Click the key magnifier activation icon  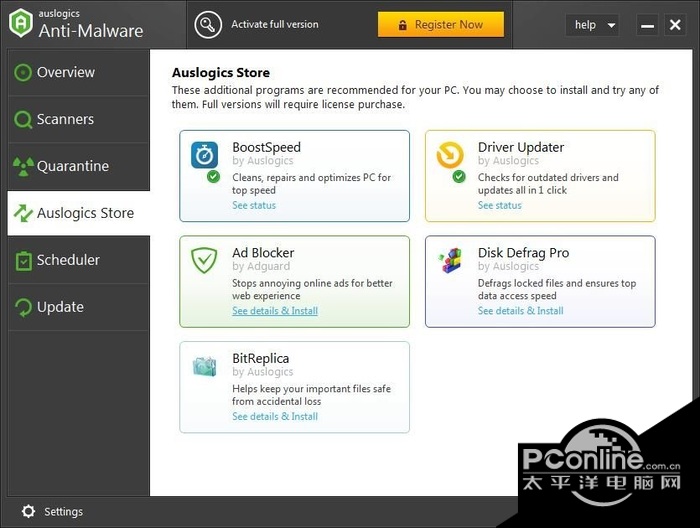[x=208, y=25]
